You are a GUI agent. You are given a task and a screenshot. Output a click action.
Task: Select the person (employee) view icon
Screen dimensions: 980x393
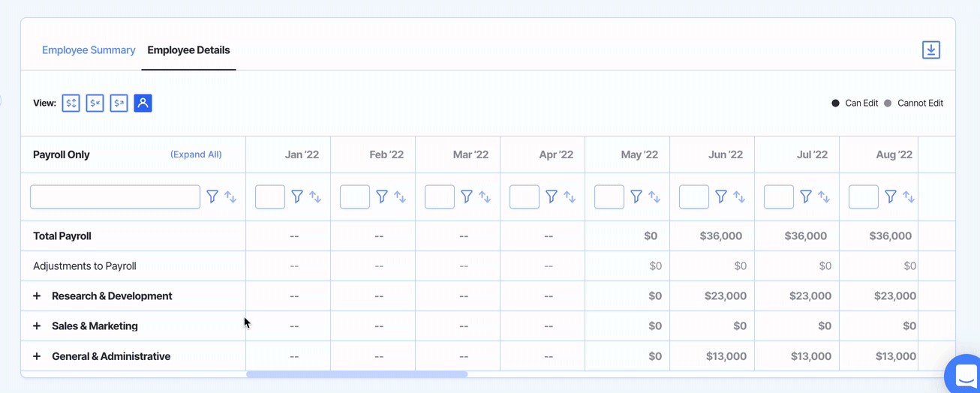click(x=143, y=103)
